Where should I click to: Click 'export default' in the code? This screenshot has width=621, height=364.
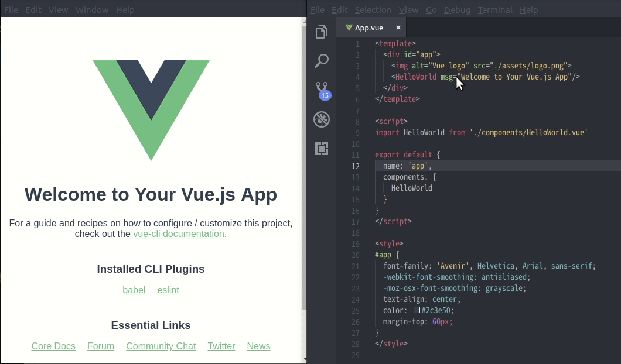(x=404, y=154)
